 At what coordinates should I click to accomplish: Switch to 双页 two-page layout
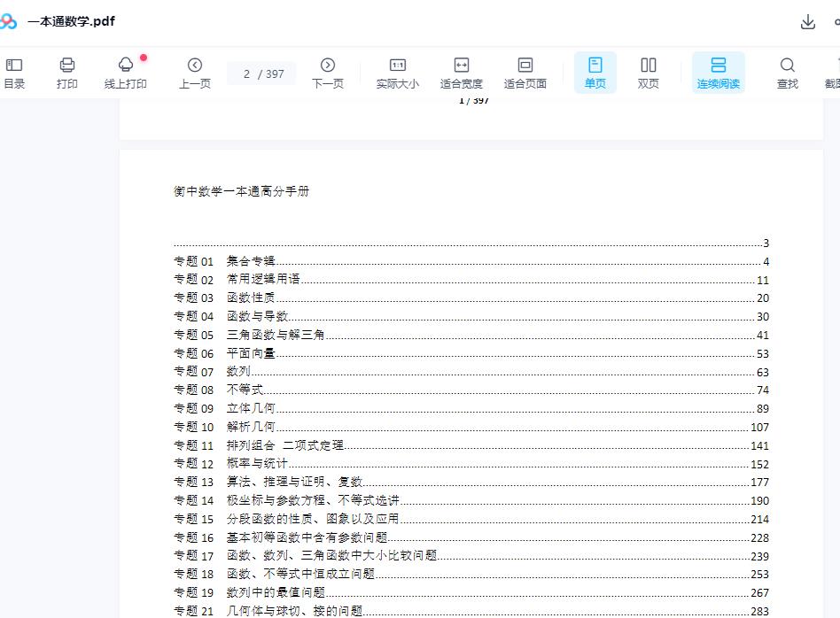click(648, 73)
